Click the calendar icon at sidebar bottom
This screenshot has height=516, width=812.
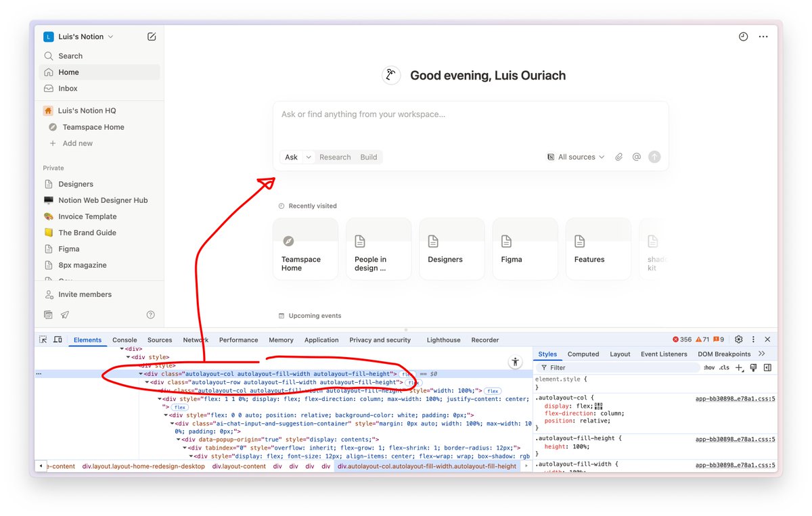[48, 314]
